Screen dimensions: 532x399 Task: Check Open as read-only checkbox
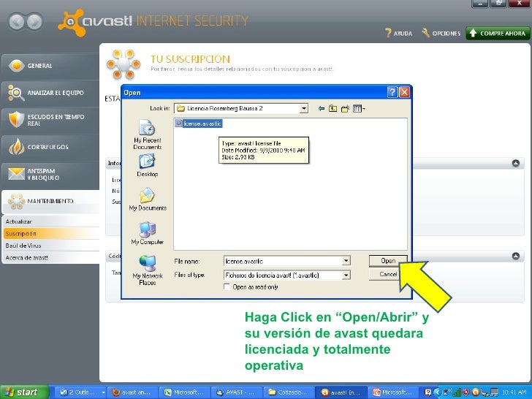(227, 287)
